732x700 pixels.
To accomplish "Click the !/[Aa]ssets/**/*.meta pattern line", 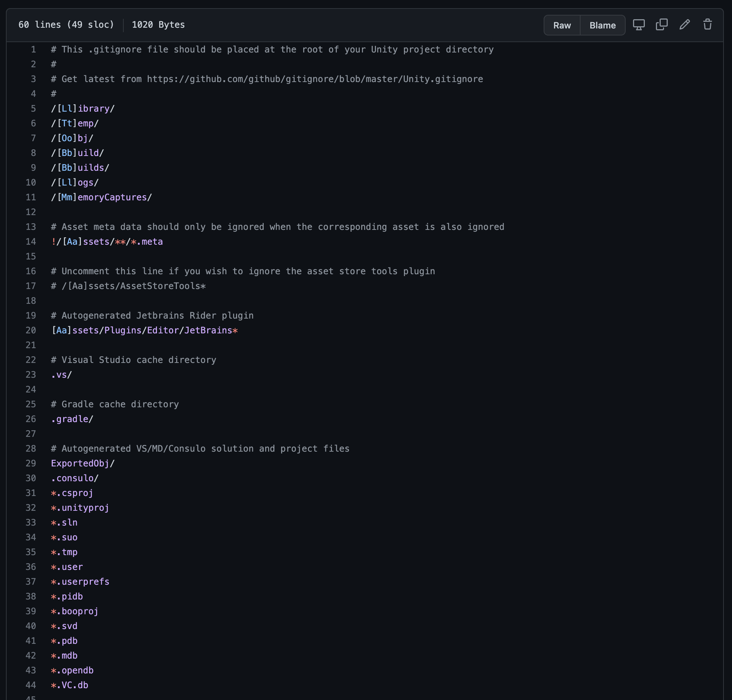I will tap(107, 242).
